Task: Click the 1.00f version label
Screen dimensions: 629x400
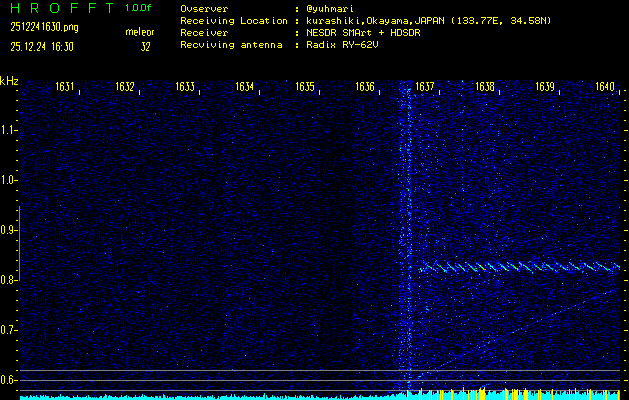Action: [139, 8]
